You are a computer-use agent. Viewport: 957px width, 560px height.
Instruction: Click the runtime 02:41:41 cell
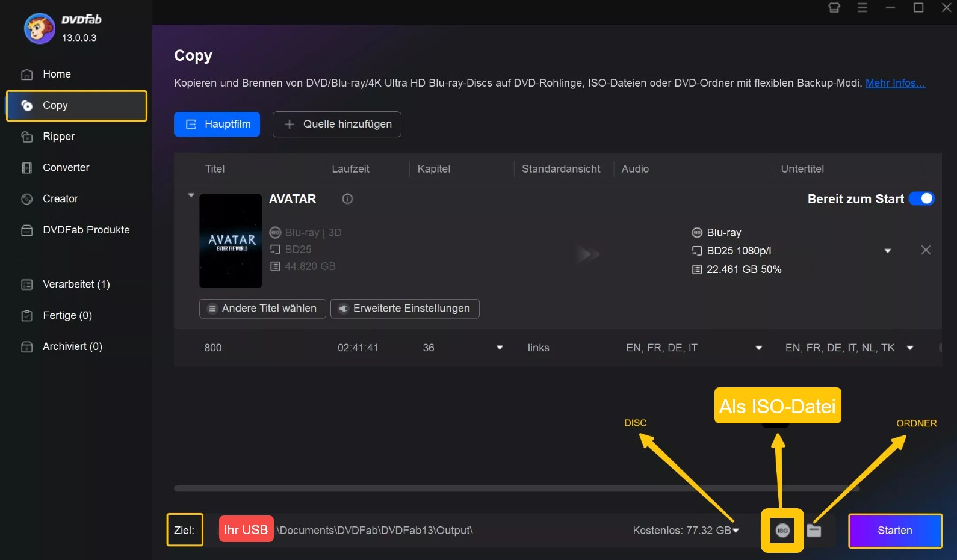(358, 348)
